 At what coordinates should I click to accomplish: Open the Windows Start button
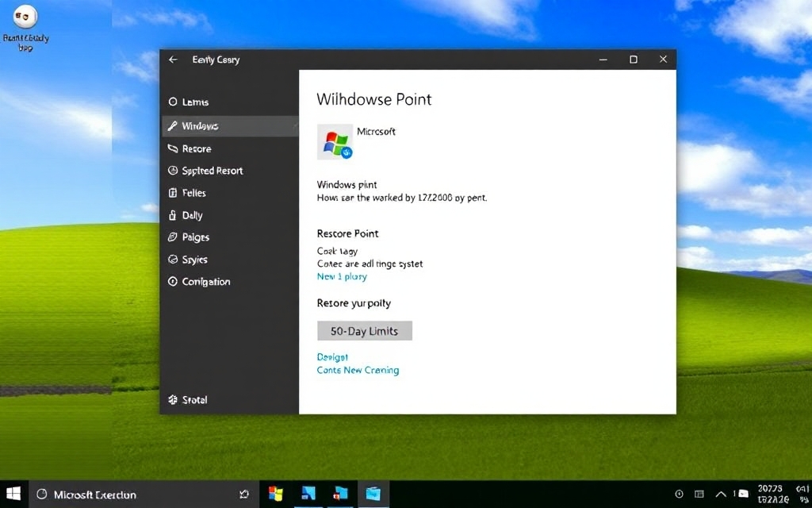click(x=13, y=494)
